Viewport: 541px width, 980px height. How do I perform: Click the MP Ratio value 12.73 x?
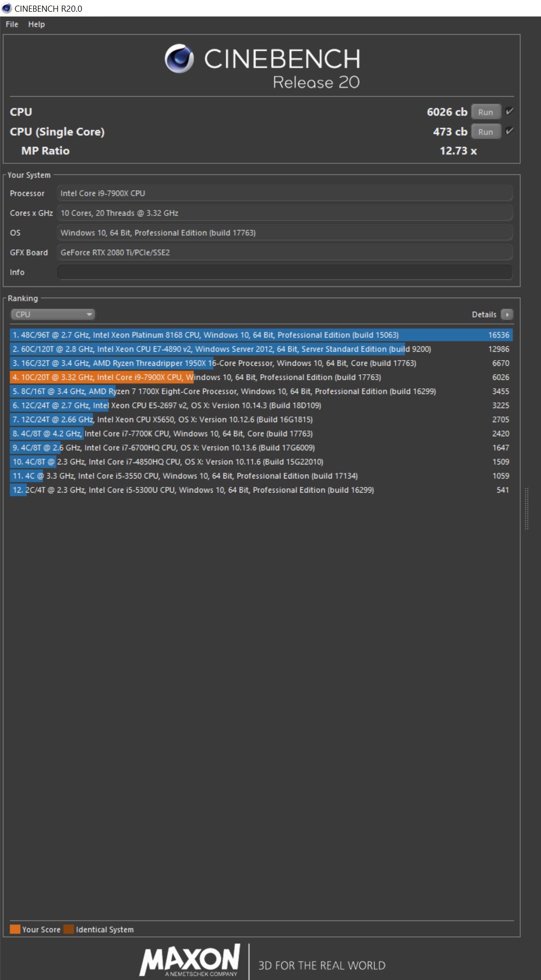[458, 151]
